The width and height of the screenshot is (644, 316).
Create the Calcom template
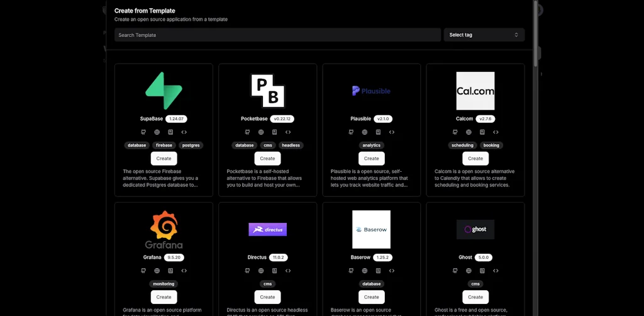475,159
